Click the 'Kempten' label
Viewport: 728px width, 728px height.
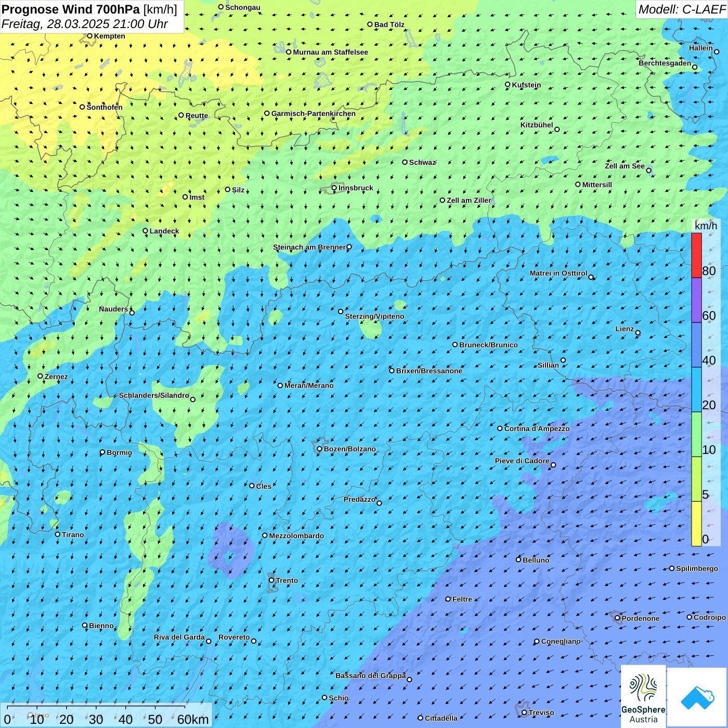coord(110,36)
